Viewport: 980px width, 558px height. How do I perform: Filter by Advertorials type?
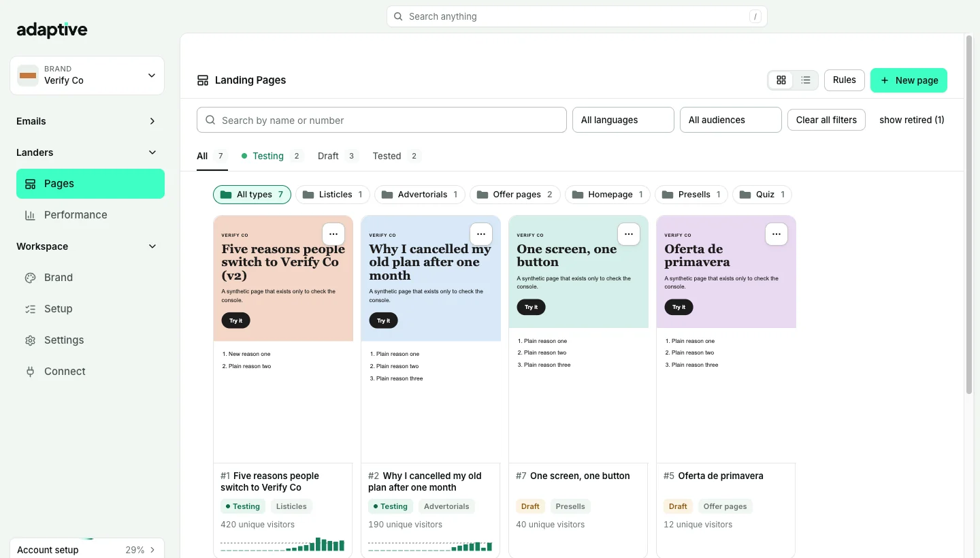[x=420, y=195]
